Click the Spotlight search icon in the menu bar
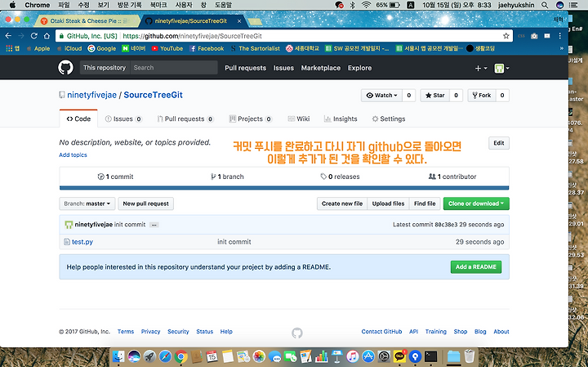This screenshot has height=367, width=588. tap(545, 5)
